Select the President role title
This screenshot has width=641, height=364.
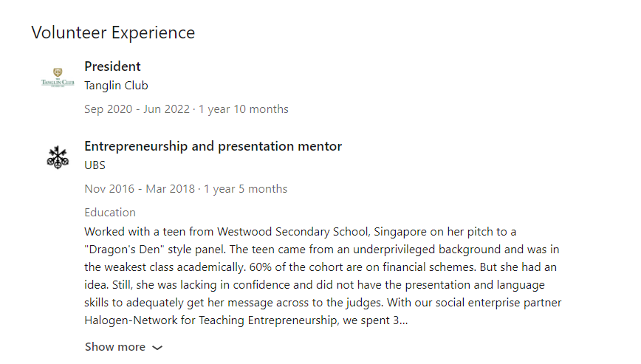pos(112,66)
